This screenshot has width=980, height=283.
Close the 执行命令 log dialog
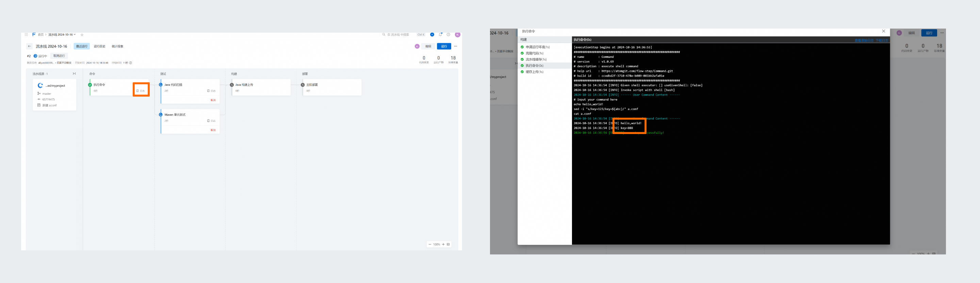pos(883,31)
